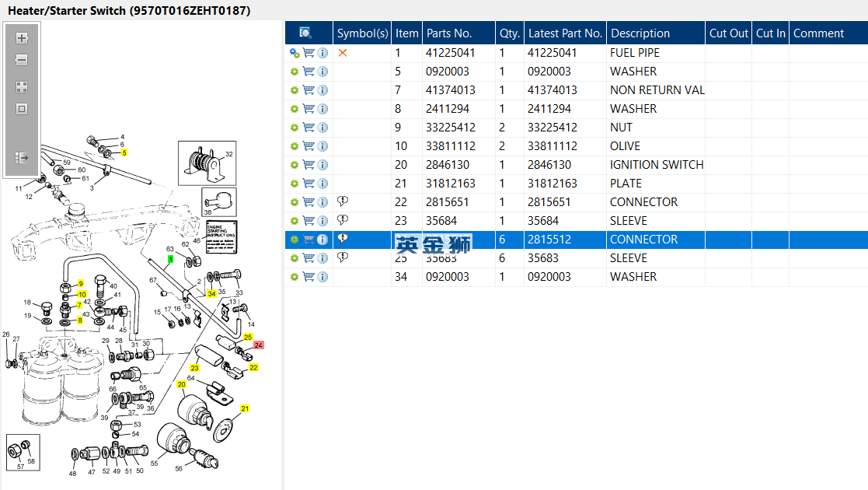This screenshot has height=490, width=868.
Task: Select callout 34 in the diagram
Action: tap(211, 294)
